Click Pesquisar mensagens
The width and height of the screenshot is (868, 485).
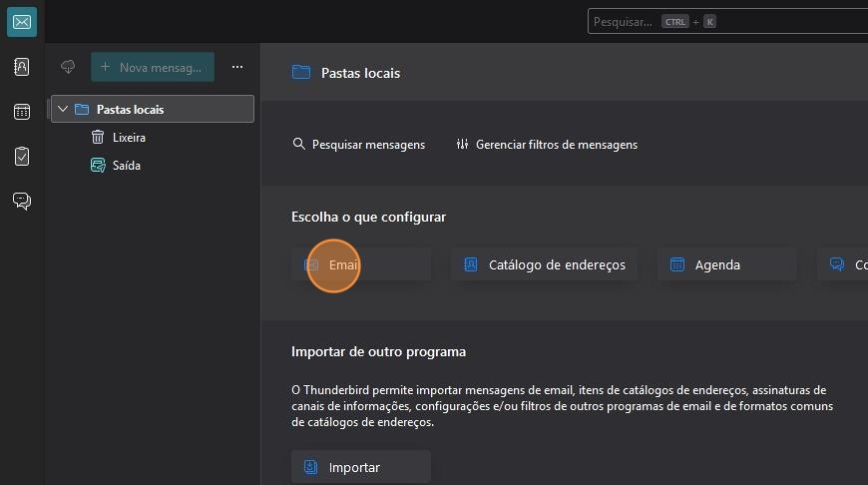point(359,145)
